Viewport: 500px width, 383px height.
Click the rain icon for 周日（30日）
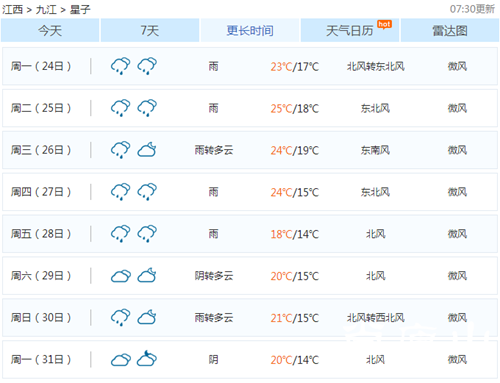(x=120, y=317)
